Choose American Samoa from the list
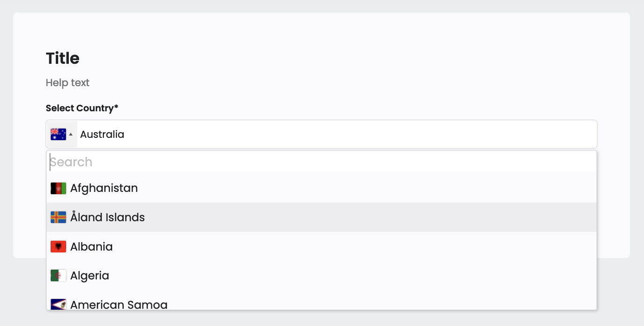644x326 pixels. click(x=119, y=305)
